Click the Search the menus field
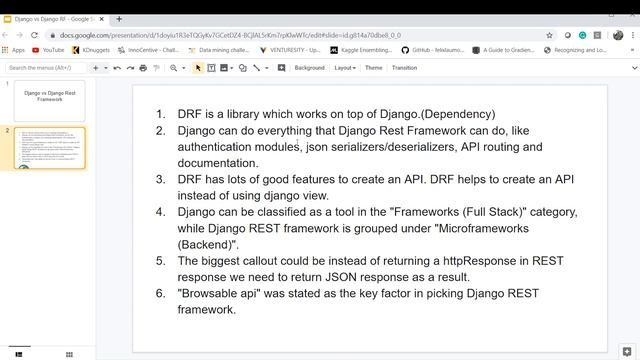Screen dimensions: 640x360 pos(46,68)
